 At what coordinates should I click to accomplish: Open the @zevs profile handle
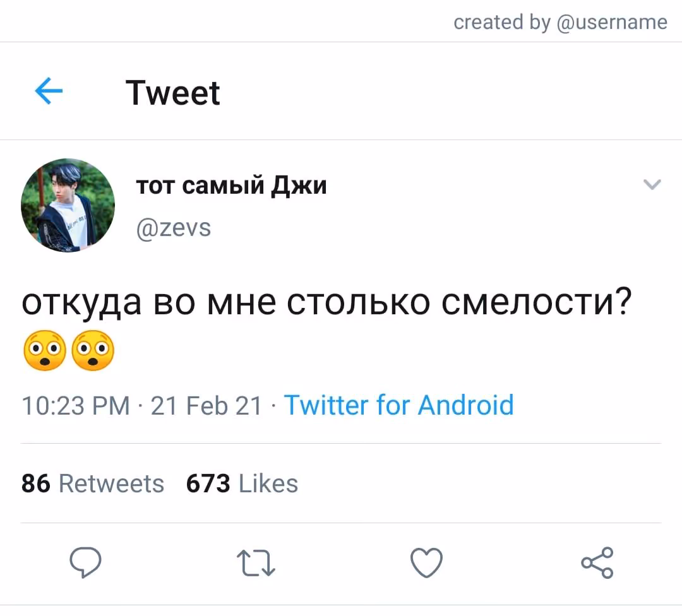[x=174, y=228]
